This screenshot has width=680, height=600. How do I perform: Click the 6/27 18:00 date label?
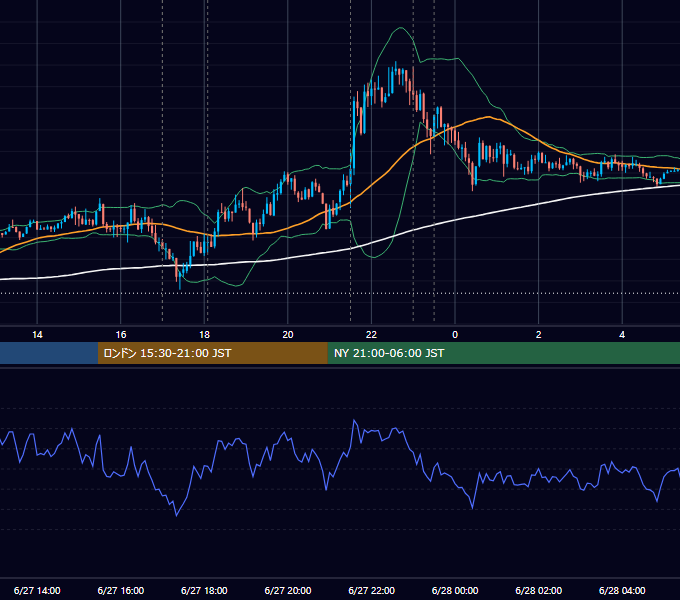point(204,590)
